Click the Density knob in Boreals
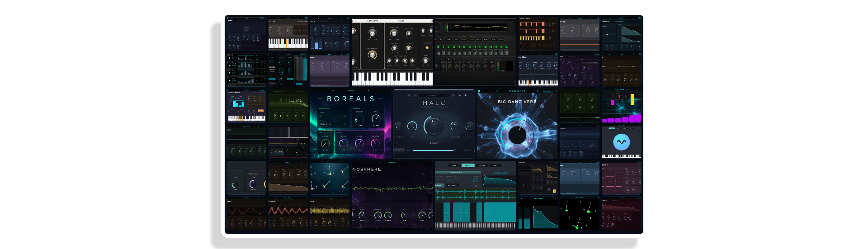This screenshot has height=249, width=868. pyautogui.click(x=359, y=119)
